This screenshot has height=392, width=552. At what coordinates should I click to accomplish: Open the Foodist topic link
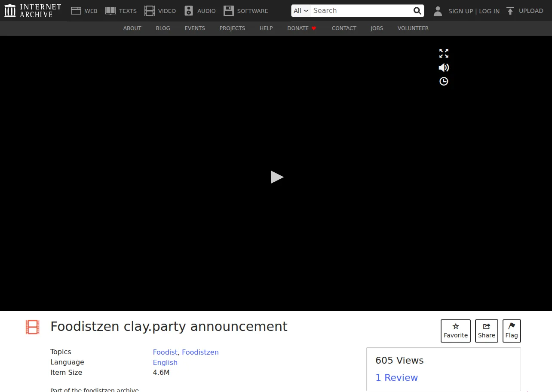click(165, 352)
